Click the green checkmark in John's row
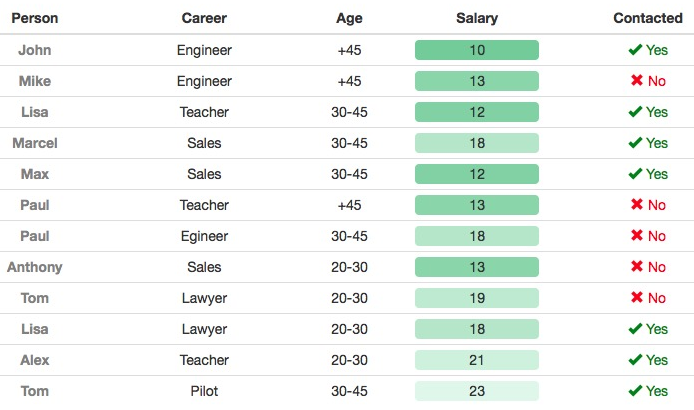This screenshot has width=694, height=410. click(x=635, y=50)
